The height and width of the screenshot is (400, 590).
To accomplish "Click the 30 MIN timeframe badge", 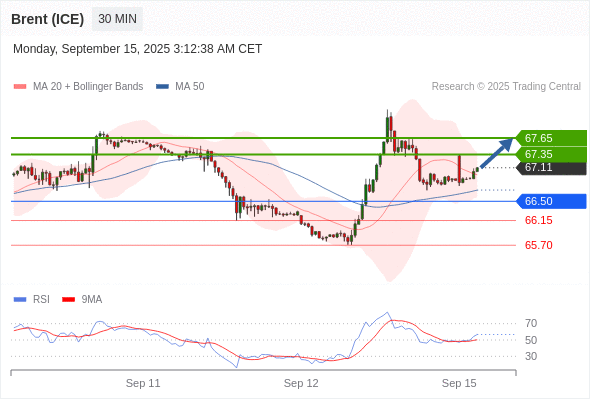I will pos(117,19).
